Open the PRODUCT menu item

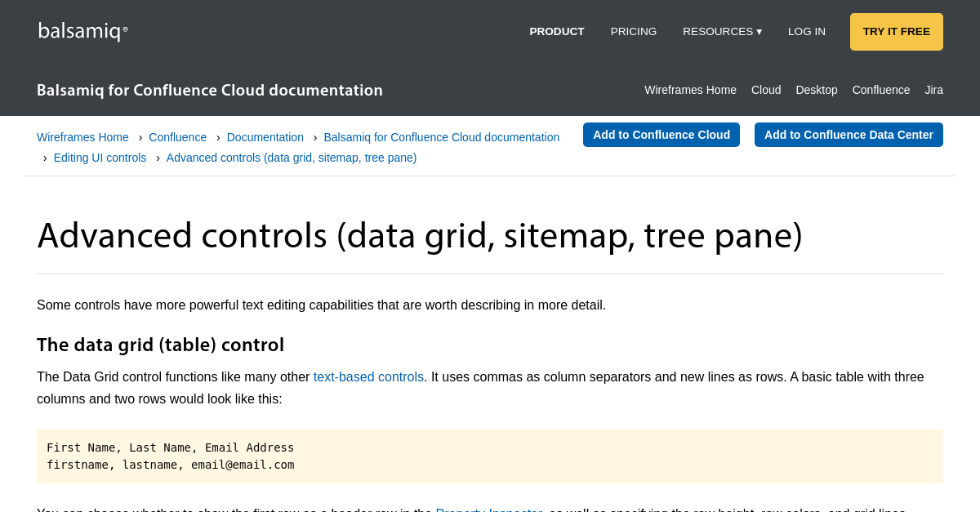click(x=557, y=32)
